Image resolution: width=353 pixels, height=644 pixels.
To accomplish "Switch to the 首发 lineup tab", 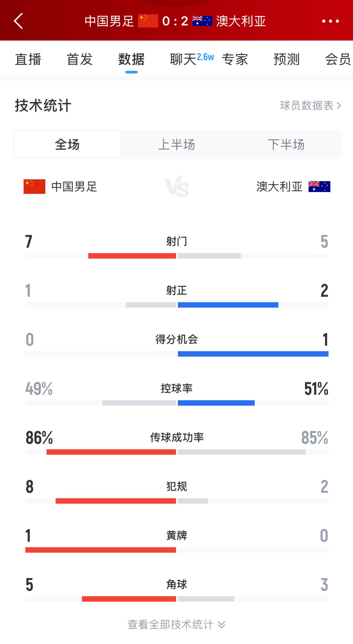I will (80, 59).
